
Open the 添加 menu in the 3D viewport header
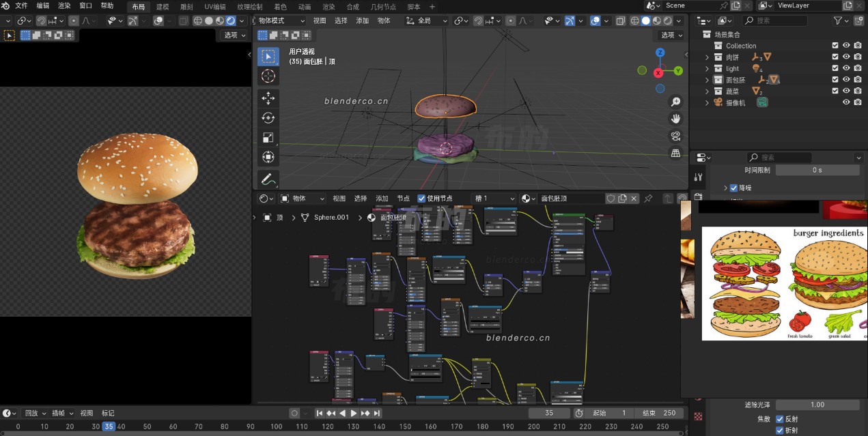click(x=362, y=21)
